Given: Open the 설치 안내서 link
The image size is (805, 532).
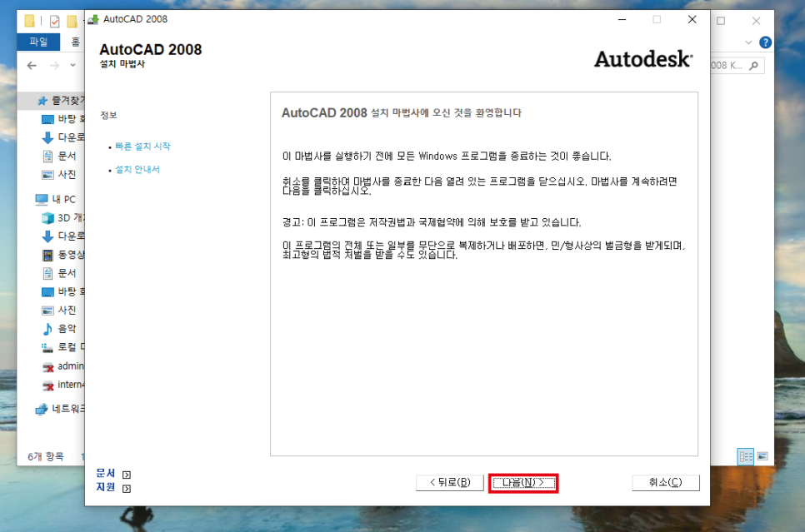Looking at the screenshot, I should click(x=137, y=169).
